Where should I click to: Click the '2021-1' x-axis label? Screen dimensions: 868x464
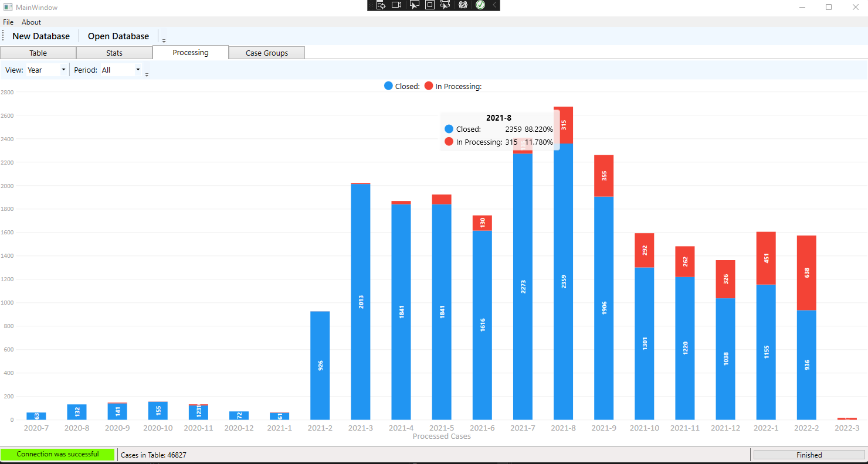pyautogui.click(x=280, y=428)
